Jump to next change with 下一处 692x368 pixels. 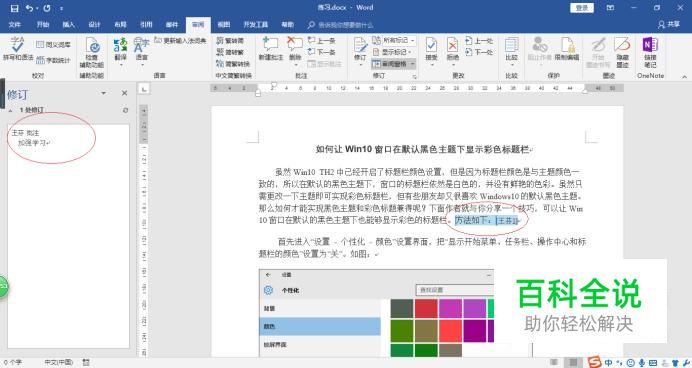(479, 52)
